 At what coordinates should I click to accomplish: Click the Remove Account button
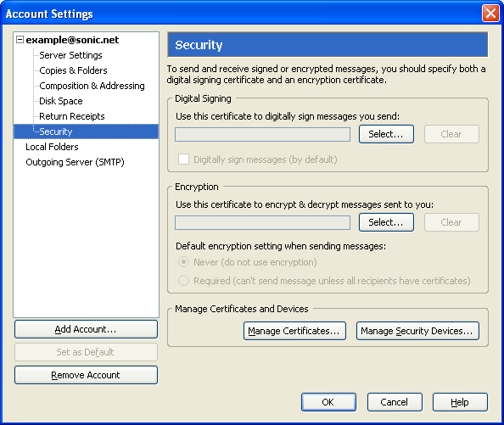86,375
